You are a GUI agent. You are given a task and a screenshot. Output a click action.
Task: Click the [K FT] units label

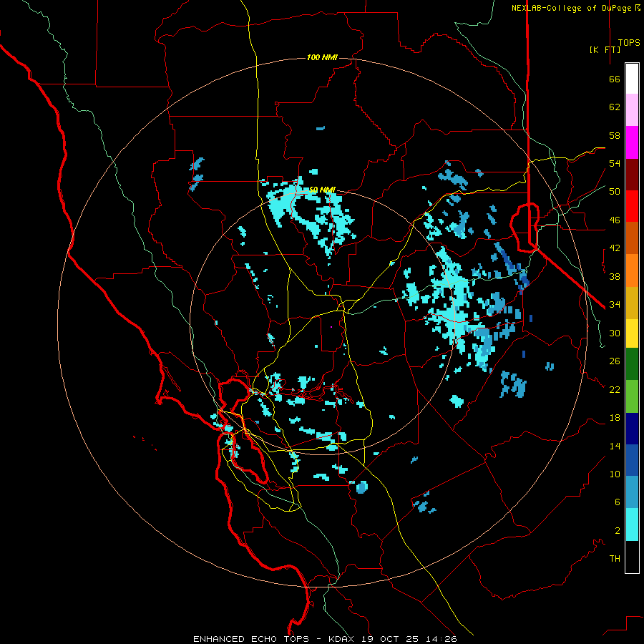point(605,49)
